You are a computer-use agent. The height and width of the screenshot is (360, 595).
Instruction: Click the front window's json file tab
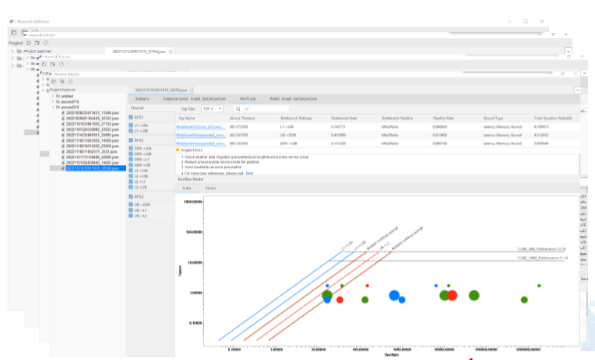pos(161,90)
